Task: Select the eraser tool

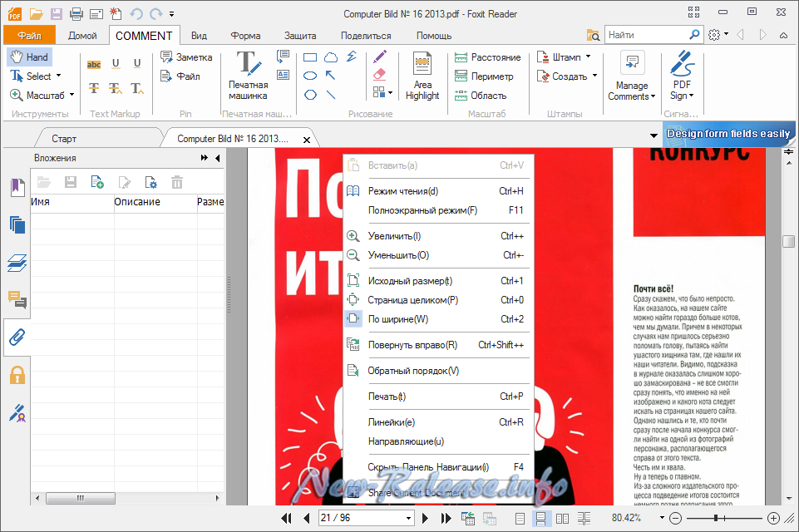Action: [380, 75]
